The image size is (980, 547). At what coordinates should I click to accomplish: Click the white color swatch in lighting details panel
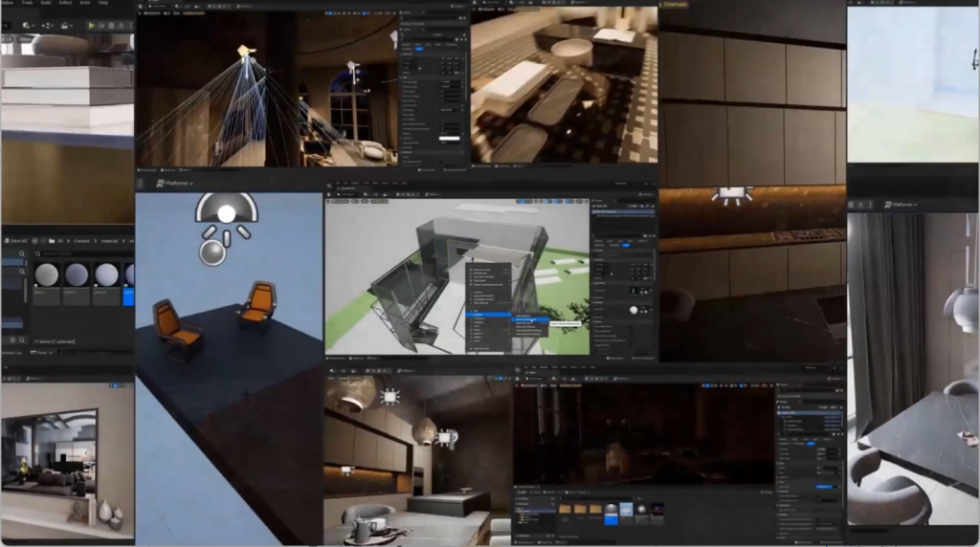tap(449, 138)
